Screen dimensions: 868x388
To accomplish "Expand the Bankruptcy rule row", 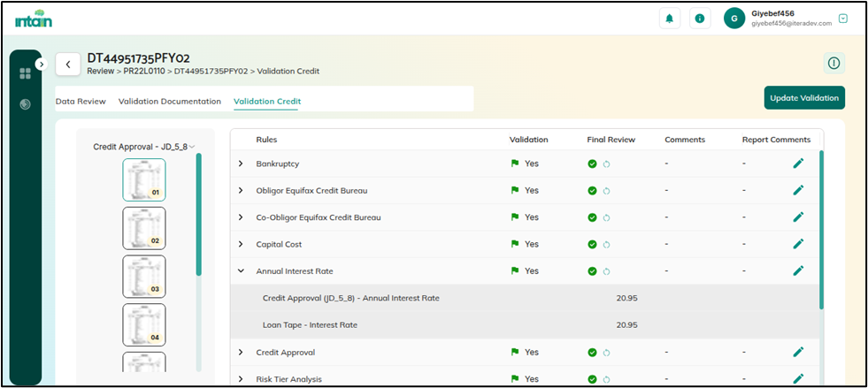I will click(241, 164).
